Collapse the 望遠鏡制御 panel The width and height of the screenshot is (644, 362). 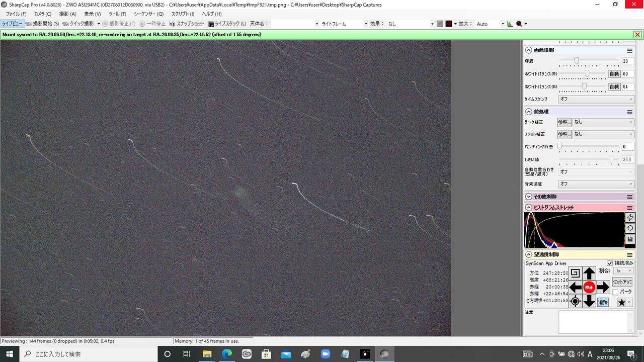pyautogui.click(x=529, y=255)
